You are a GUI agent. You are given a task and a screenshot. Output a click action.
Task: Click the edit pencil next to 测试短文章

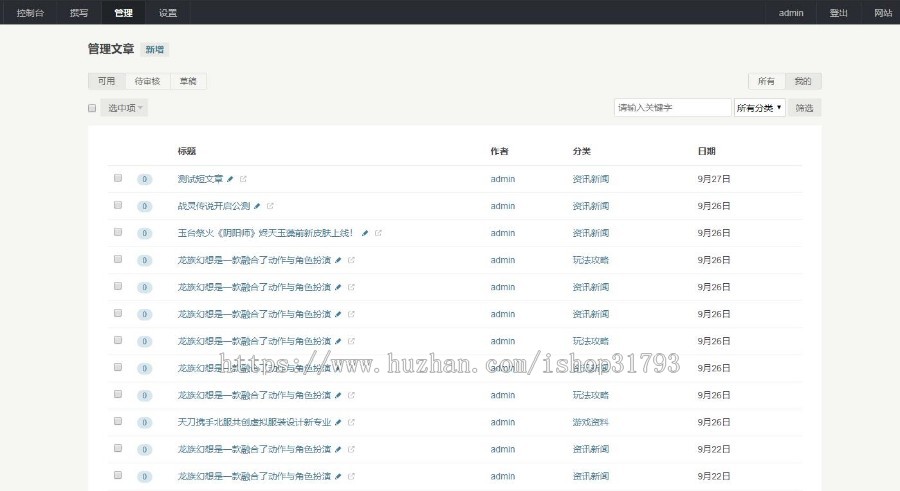(x=230, y=179)
